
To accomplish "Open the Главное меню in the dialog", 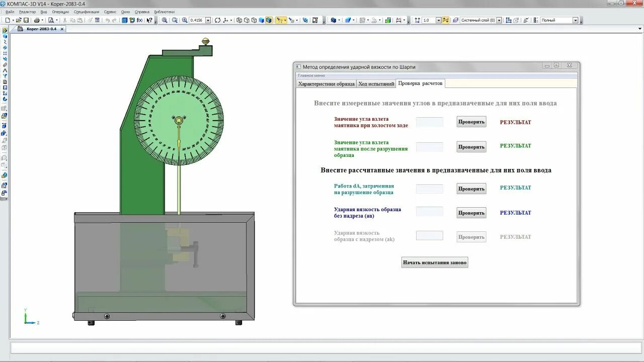I will (311, 75).
